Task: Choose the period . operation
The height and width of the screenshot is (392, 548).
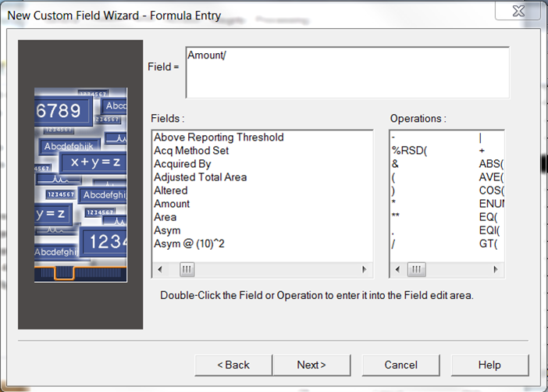Action: tap(393, 232)
